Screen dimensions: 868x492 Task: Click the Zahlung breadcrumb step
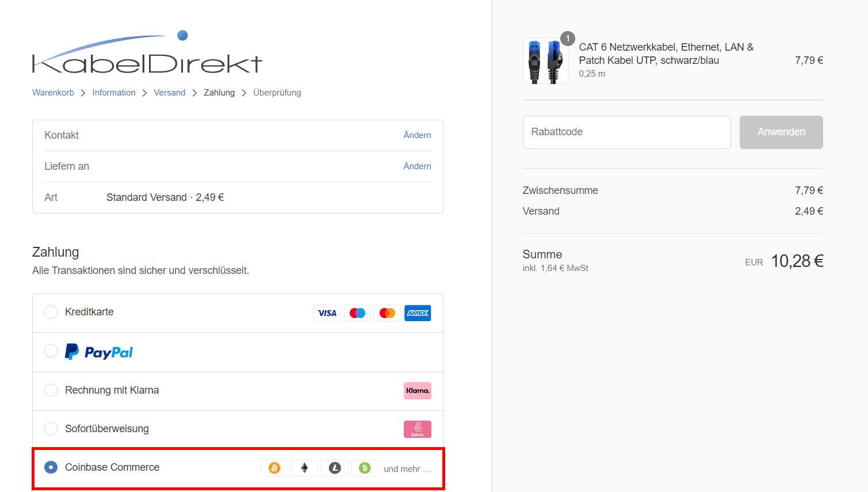click(x=219, y=93)
